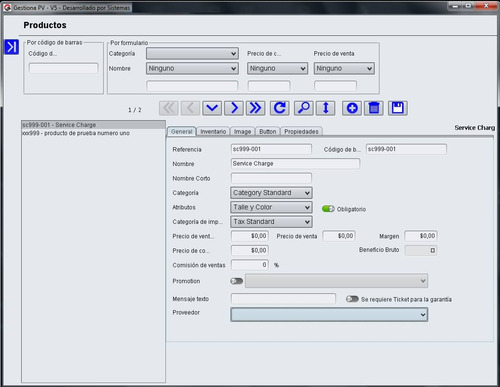Click the sort up-down arrow icon
Screen dimensions: 500x387
pyautogui.click(x=326, y=108)
